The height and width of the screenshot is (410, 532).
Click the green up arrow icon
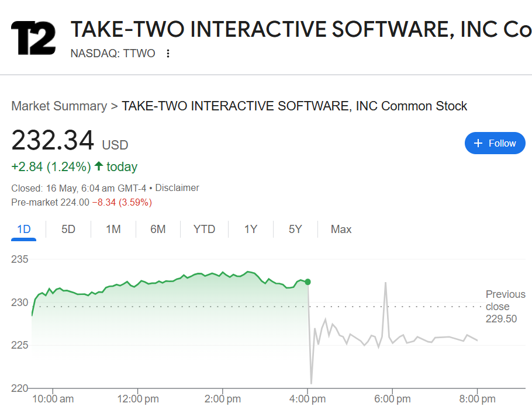pyautogui.click(x=99, y=166)
